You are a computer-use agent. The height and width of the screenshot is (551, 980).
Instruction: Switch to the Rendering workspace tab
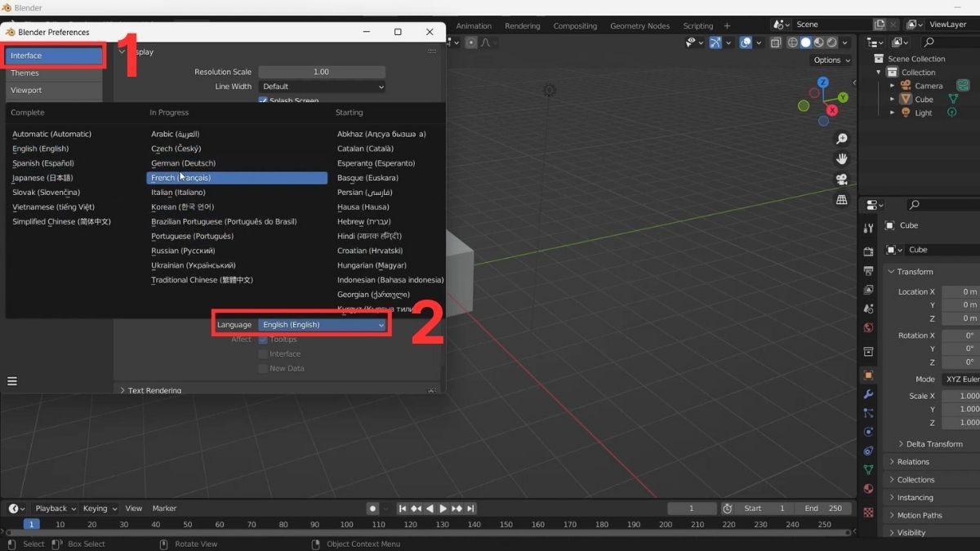coord(523,26)
